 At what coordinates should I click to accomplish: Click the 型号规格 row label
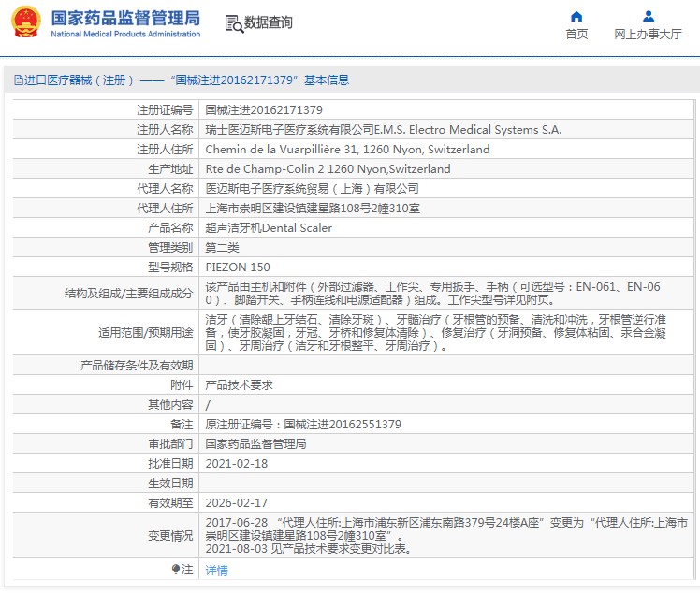click(170, 267)
